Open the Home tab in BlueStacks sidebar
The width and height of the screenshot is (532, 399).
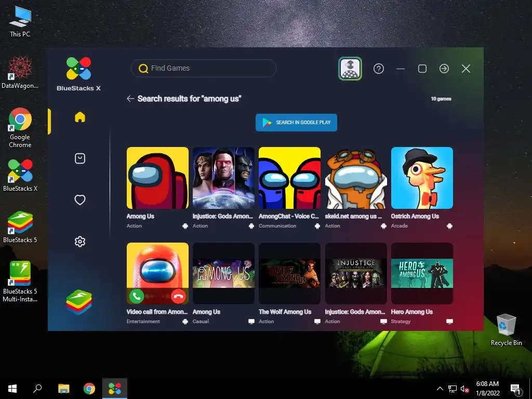pos(79,117)
